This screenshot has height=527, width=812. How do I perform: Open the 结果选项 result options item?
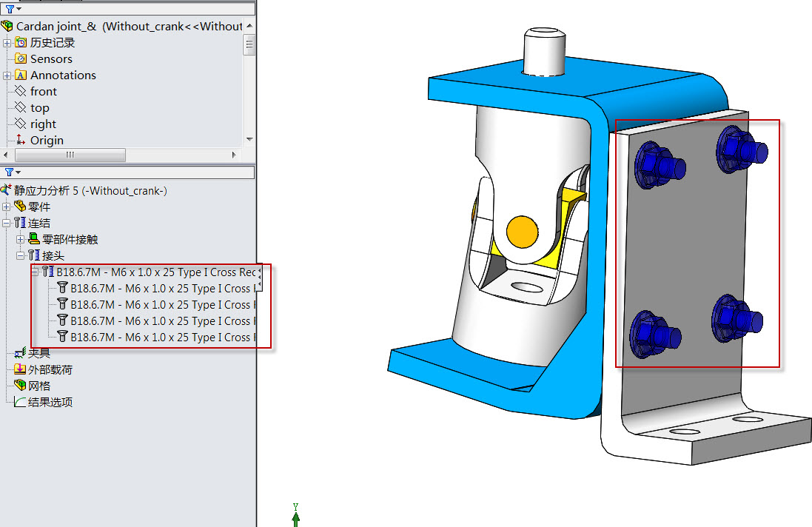tap(50, 403)
